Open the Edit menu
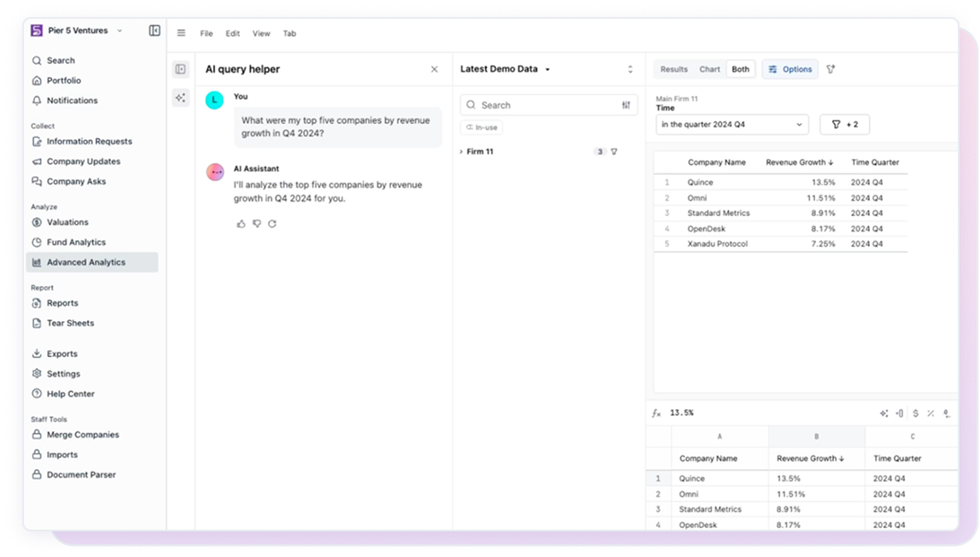The image size is (980, 557). coord(232,33)
